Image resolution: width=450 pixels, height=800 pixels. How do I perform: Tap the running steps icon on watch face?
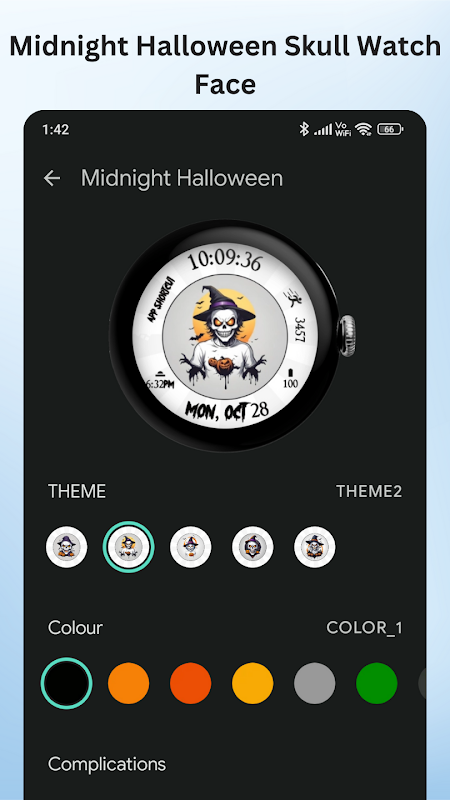[292, 296]
